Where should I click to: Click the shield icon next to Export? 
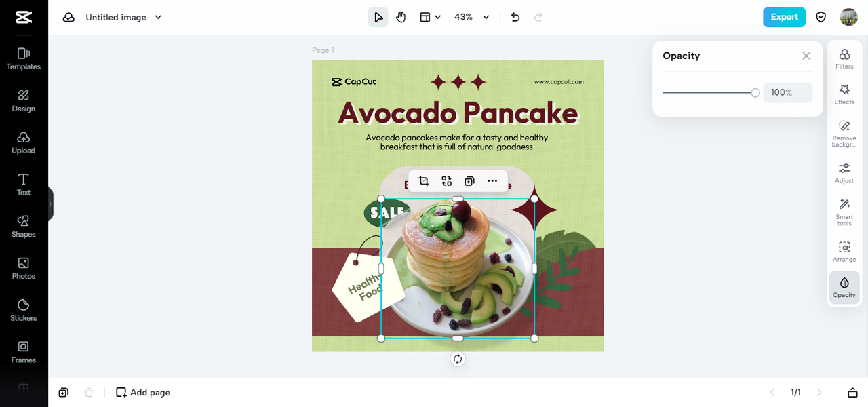pyautogui.click(x=821, y=17)
